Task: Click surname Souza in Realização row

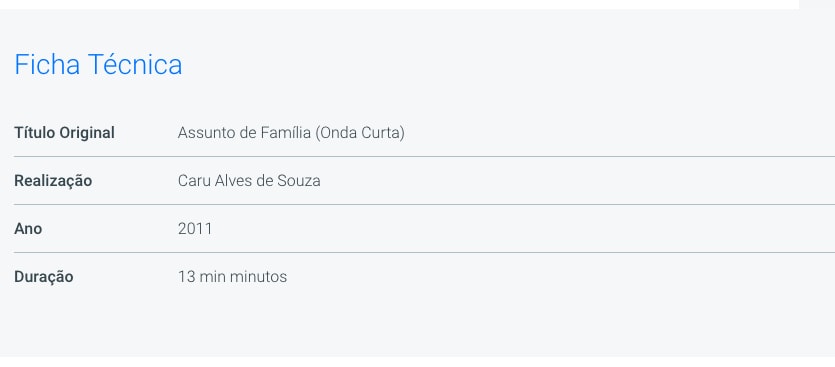Action: (x=299, y=181)
